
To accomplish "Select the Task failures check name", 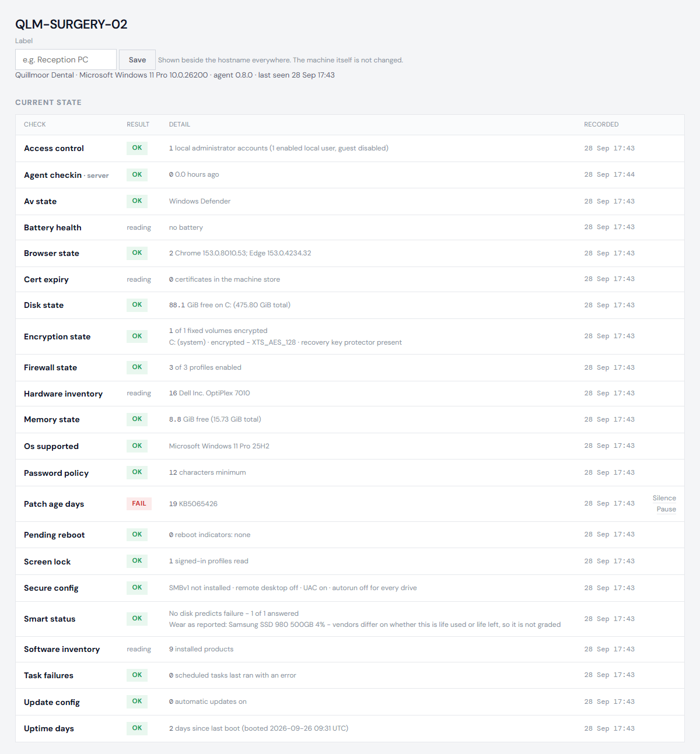I will tap(48, 675).
